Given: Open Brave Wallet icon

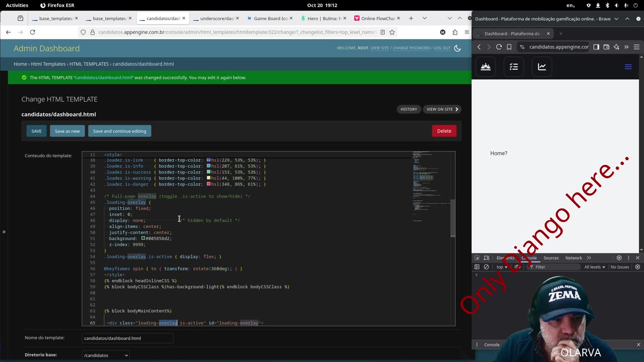Looking at the screenshot, I should click(606, 47).
